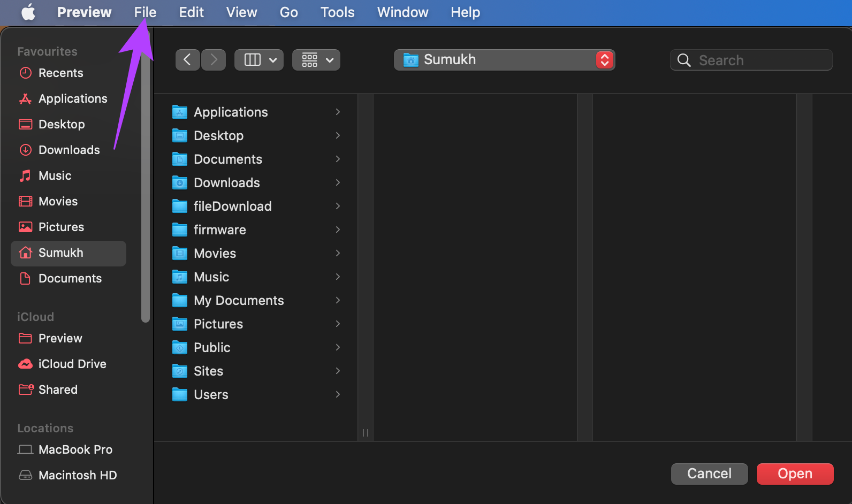Open the Sumukh folder location popup
The height and width of the screenshot is (504, 852).
[x=504, y=60]
